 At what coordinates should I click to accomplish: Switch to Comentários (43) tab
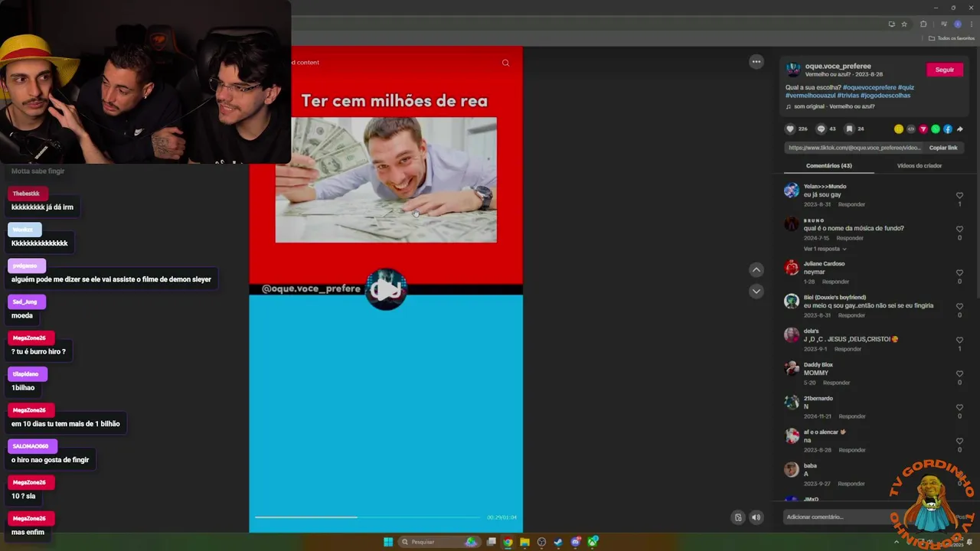829,165
